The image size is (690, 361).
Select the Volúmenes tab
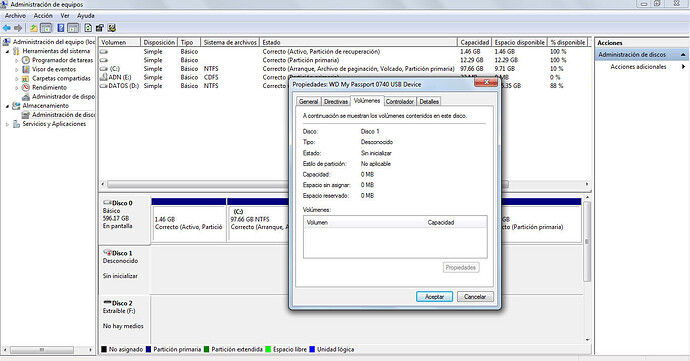(x=367, y=100)
